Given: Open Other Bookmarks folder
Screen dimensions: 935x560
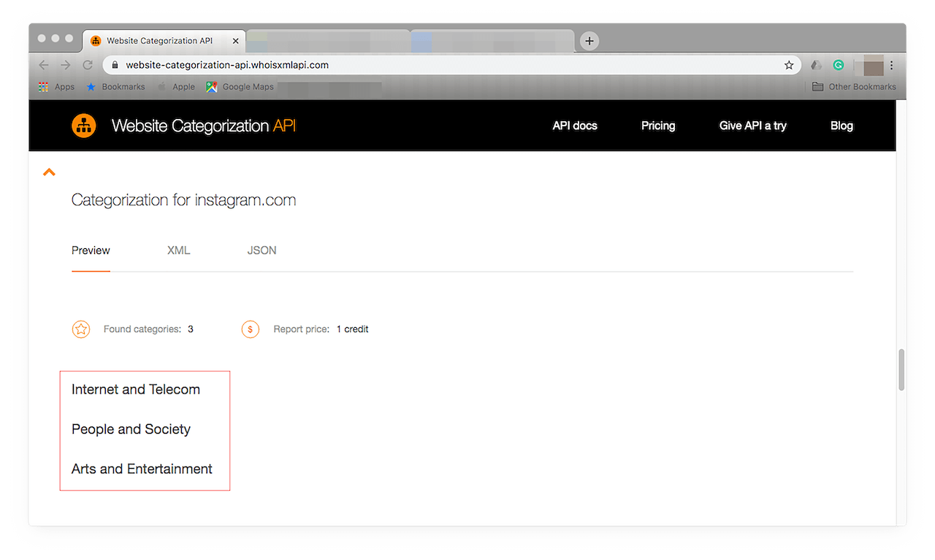Looking at the screenshot, I should coord(854,86).
